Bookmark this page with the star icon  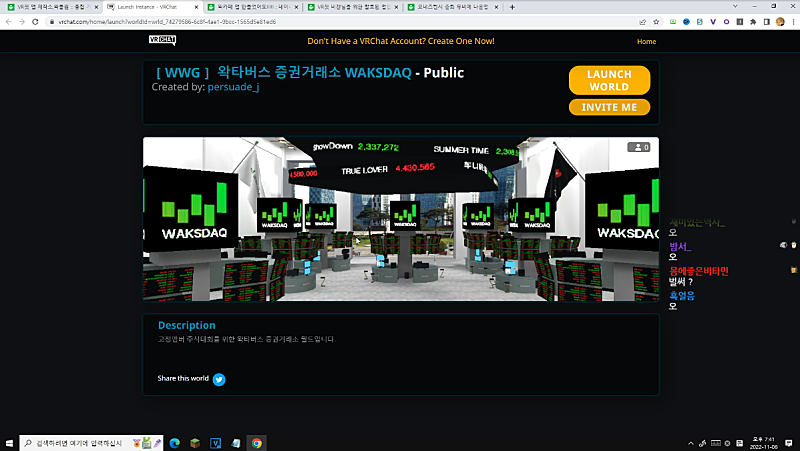pyautogui.click(x=656, y=22)
